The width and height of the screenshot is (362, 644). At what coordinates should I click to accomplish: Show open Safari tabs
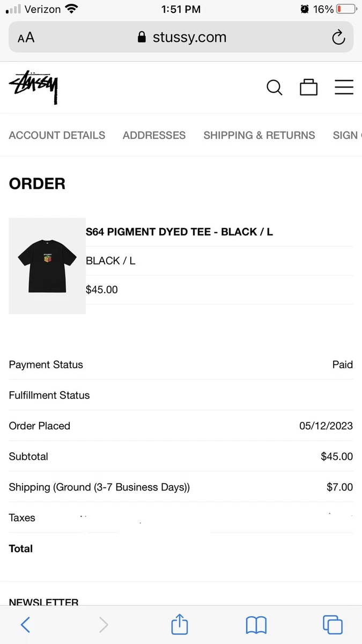(333, 625)
